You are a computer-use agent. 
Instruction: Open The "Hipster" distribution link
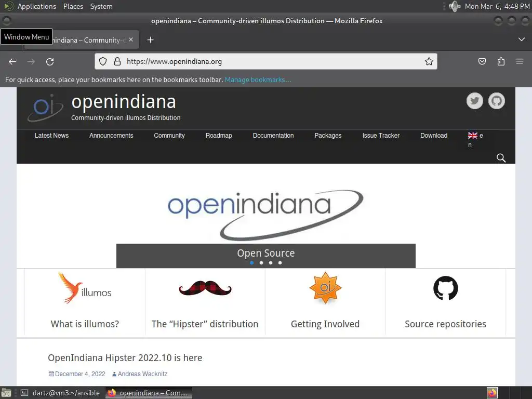205,324
